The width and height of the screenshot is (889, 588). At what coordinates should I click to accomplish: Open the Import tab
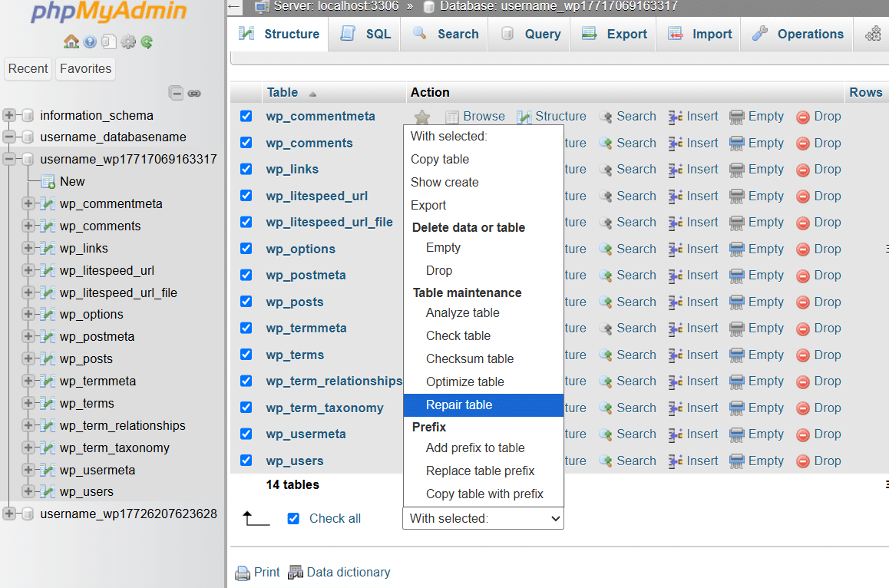(x=699, y=34)
